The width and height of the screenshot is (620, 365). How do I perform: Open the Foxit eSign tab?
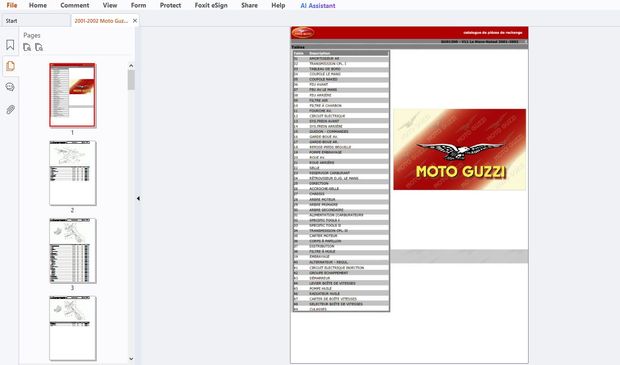211,6
